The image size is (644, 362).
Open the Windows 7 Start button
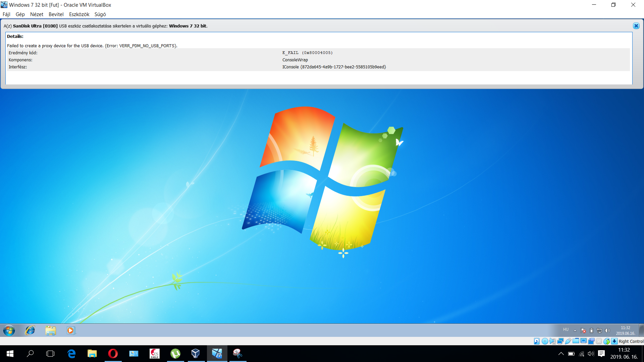pos(9,330)
